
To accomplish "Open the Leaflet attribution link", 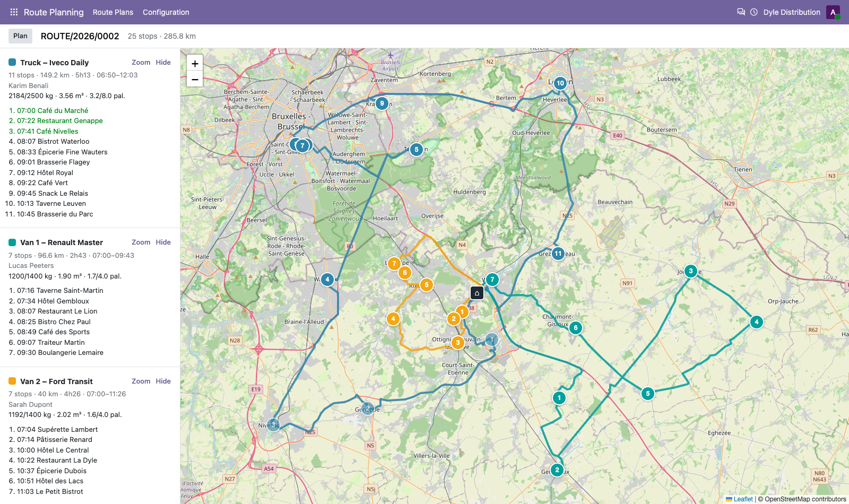I will coord(743,499).
